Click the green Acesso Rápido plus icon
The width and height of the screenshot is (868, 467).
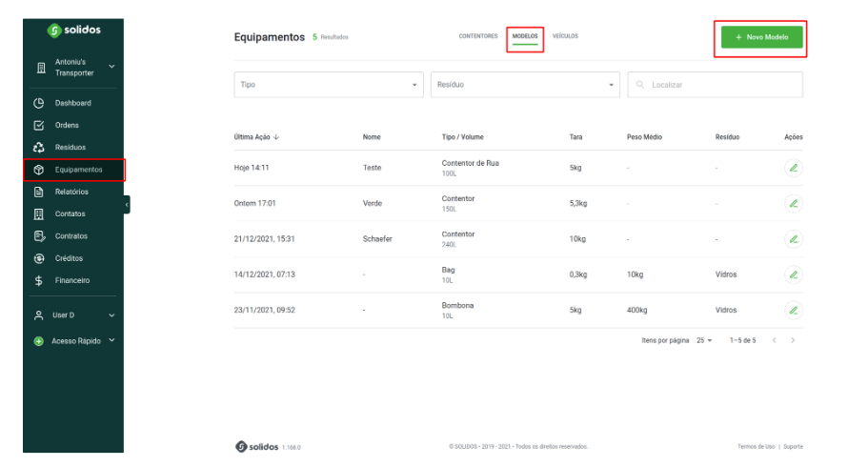click(39, 341)
